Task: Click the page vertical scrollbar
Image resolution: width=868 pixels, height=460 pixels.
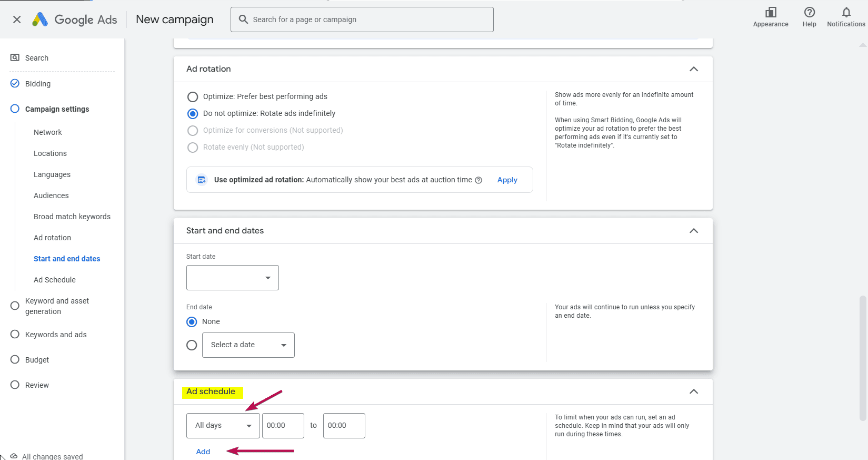Action: tap(862, 358)
